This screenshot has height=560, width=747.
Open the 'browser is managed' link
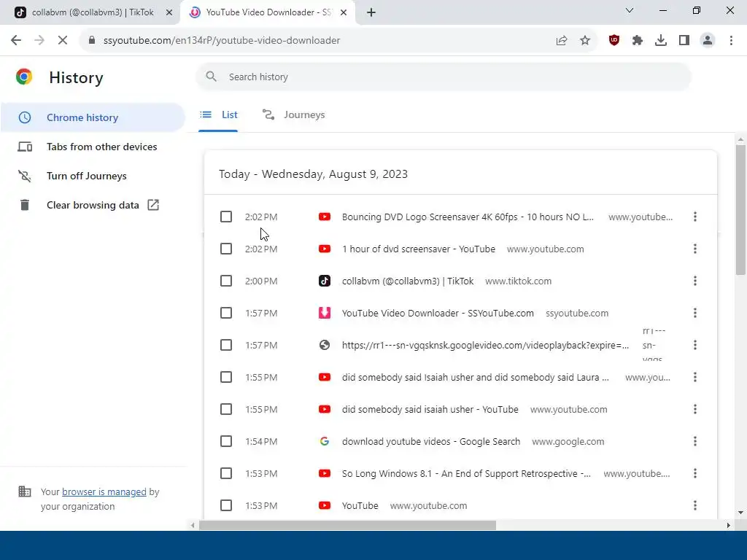tap(104, 492)
